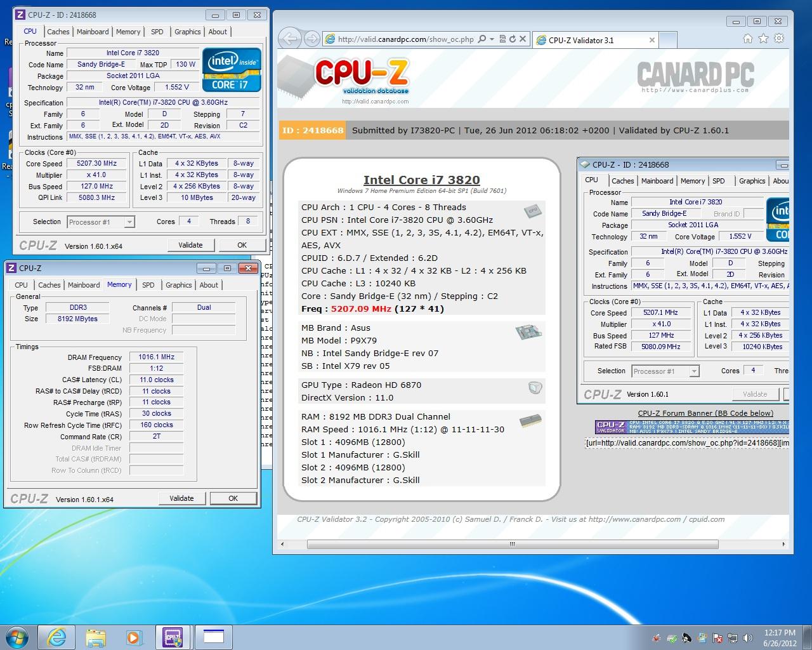Viewport: 812px width, 650px height.
Task: Open the Internet Explorer home page
Action: point(748,39)
